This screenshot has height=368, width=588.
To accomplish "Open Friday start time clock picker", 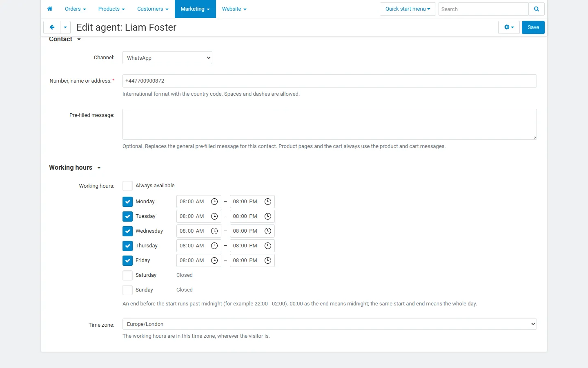I will 214,260.
